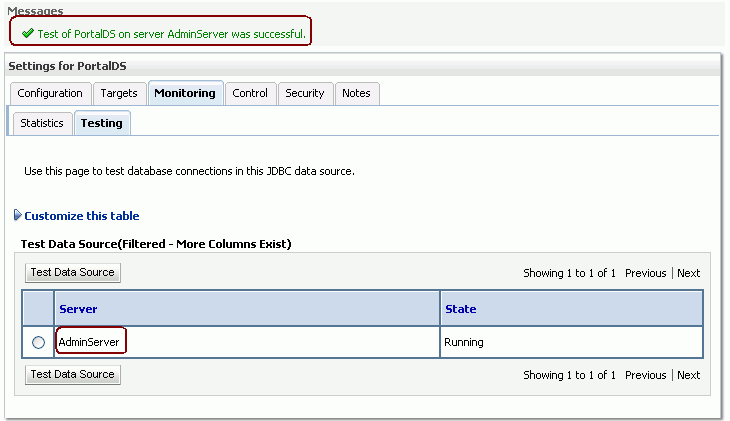Click upper Showing 1 to 1 of 1 text
This screenshot has height=421, width=730.
coord(569,273)
